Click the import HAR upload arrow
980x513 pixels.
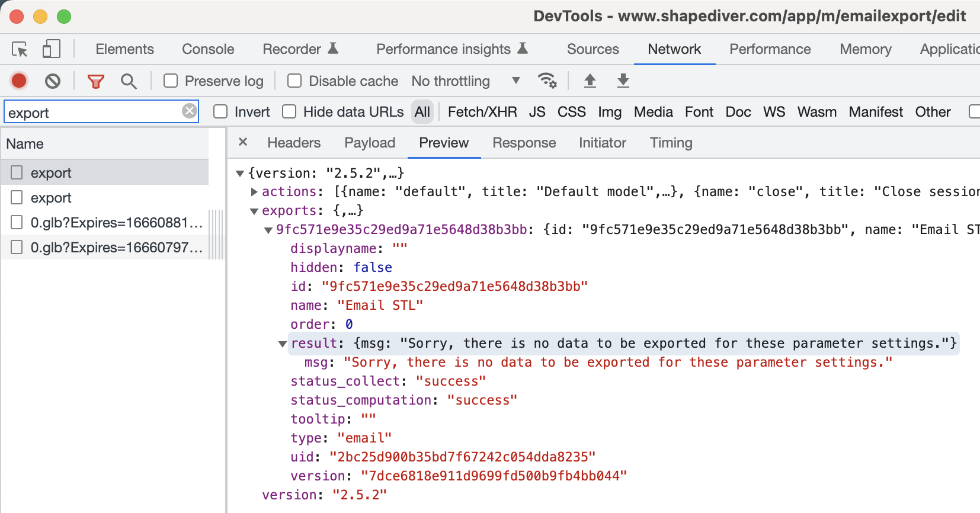click(x=590, y=81)
